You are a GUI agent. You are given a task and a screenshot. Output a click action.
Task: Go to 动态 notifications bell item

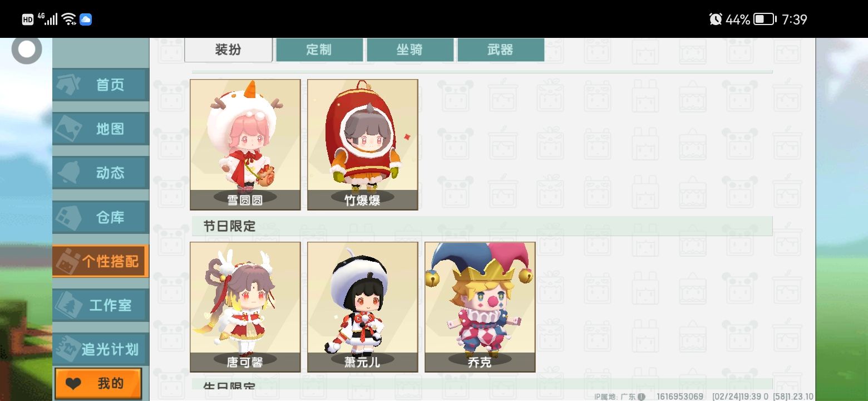pyautogui.click(x=101, y=173)
